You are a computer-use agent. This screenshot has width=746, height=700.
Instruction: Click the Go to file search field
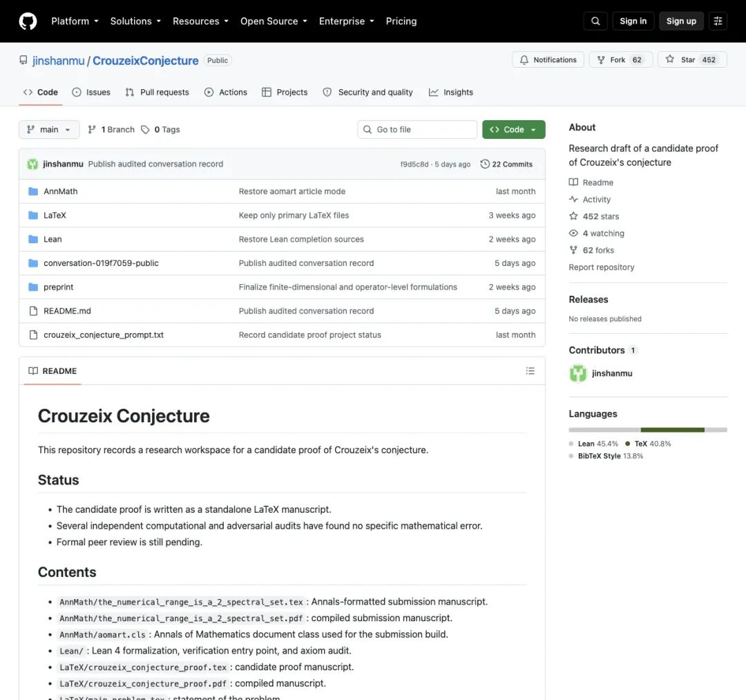(x=417, y=129)
